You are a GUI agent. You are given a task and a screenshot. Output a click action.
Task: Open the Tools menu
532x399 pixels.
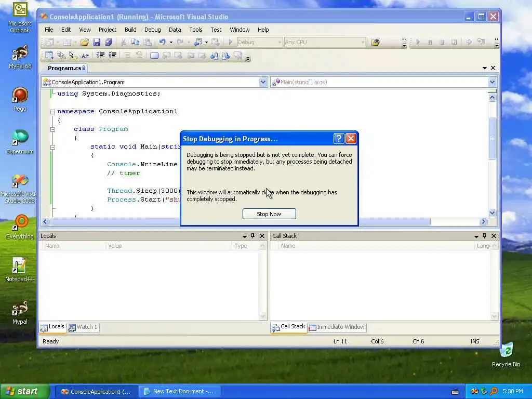196,30
